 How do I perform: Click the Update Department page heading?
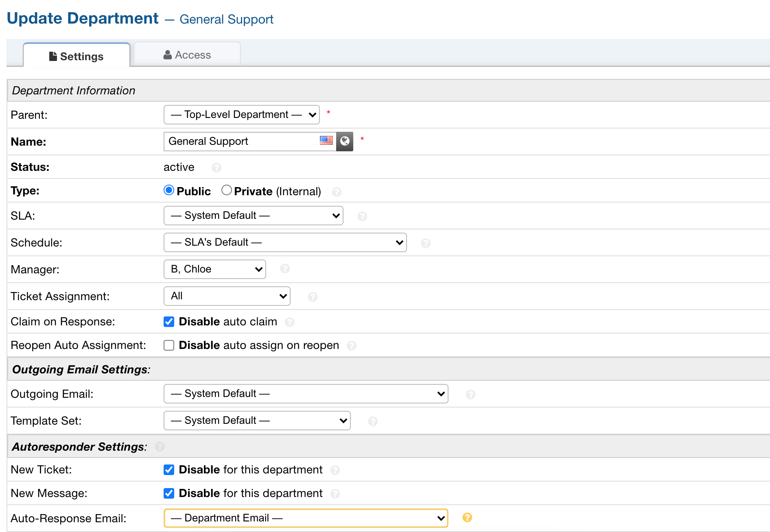(x=83, y=18)
